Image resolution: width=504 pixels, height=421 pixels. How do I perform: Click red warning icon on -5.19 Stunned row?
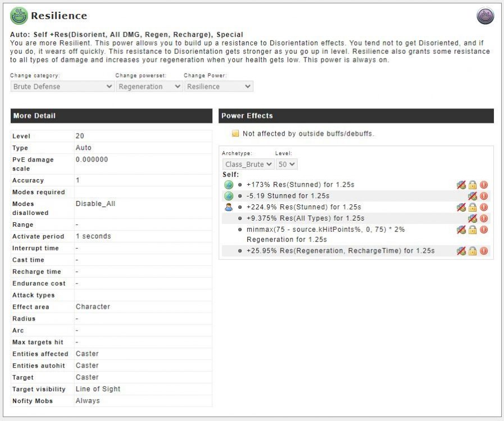tap(484, 196)
